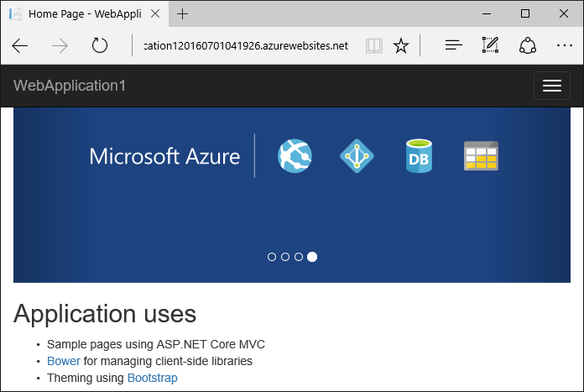Image resolution: width=584 pixels, height=392 pixels.
Task: Click the Azure table storage icon
Action: tap(481, 156)
